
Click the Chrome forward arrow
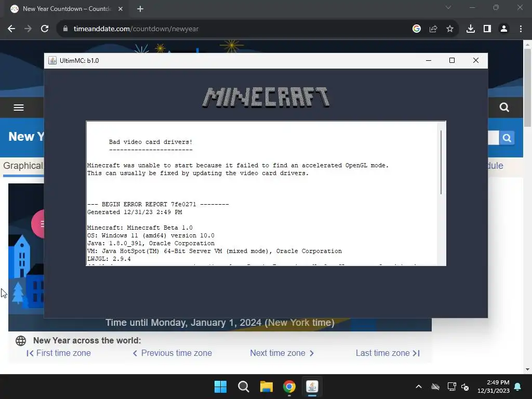click(x=28, y=29)
